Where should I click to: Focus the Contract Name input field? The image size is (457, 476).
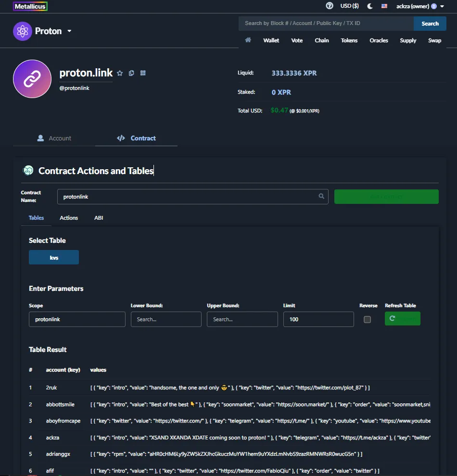click(x=192, y=197)
